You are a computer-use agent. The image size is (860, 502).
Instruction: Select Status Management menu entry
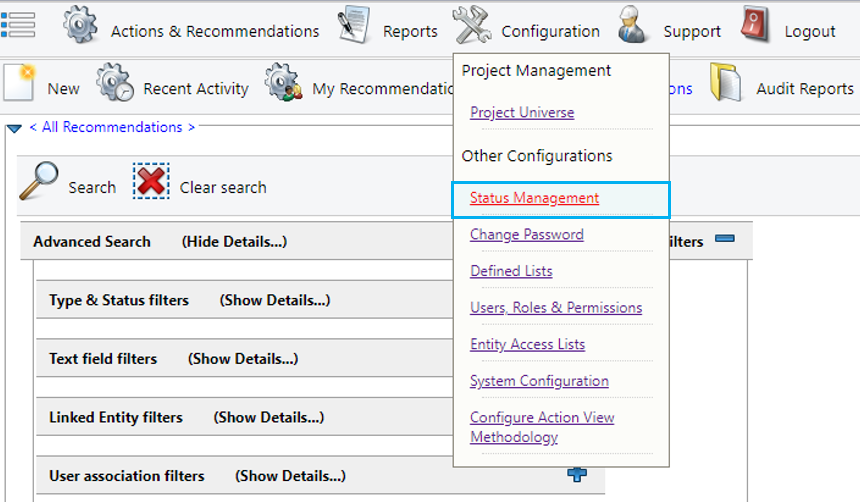point(534,198)
